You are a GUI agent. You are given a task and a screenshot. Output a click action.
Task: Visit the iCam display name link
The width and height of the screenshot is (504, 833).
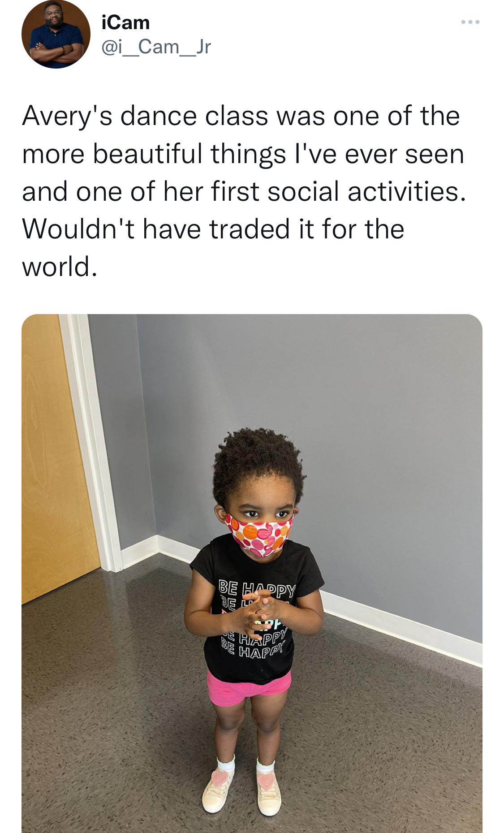(125, 22)
